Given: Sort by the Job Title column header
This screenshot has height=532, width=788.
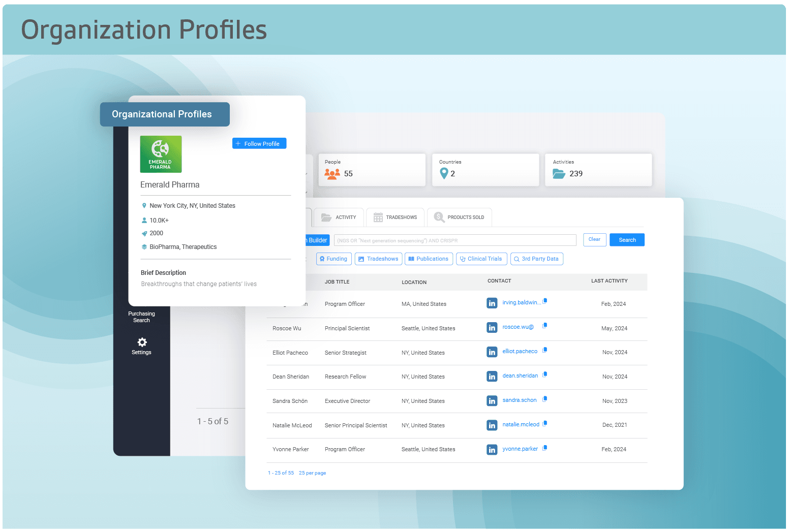Looking at the screenshot, I should 337,282.
